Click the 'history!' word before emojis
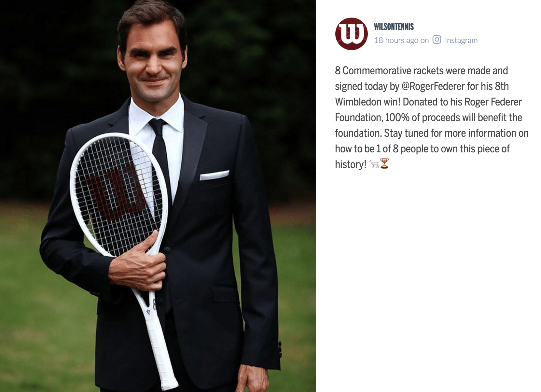541x392 pixels. pyautogui.click(x=351, y=164)
